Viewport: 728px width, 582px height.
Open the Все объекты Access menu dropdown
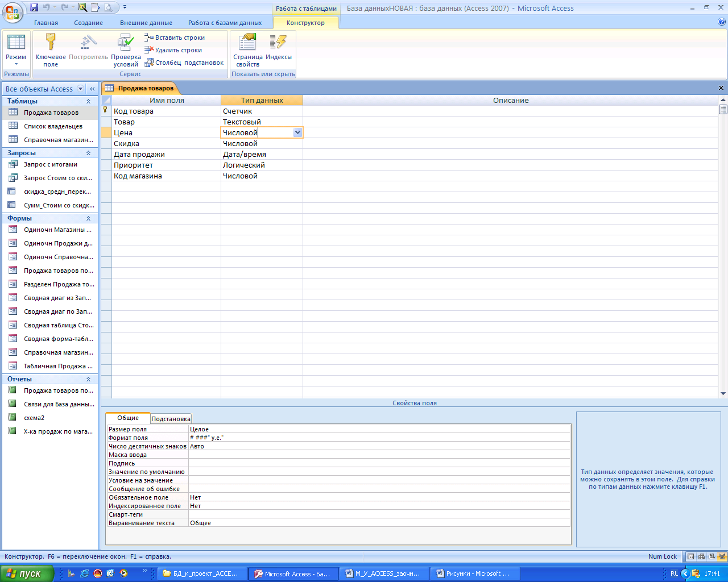click(x=80, y=89)
